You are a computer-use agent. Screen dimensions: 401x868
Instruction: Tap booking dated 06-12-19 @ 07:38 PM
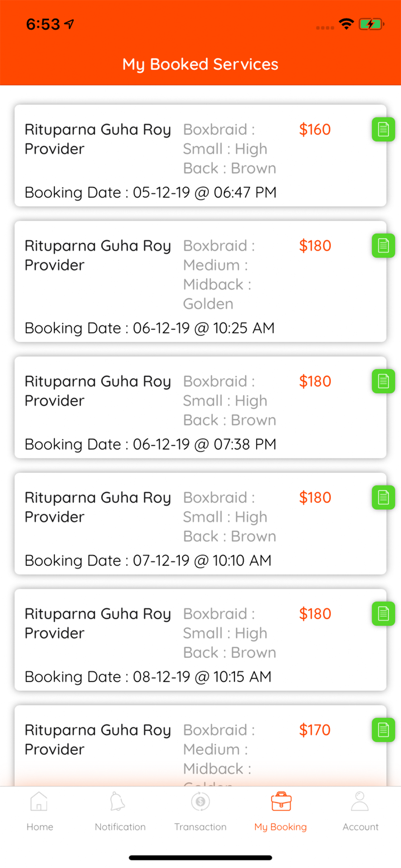(200, 407)
